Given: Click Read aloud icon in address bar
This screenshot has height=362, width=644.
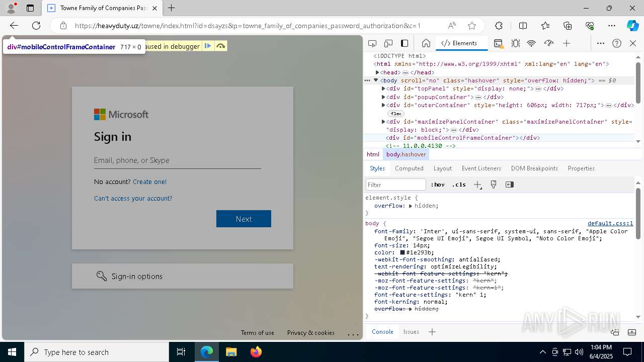Looking at the screenshot, I should 452,26.
